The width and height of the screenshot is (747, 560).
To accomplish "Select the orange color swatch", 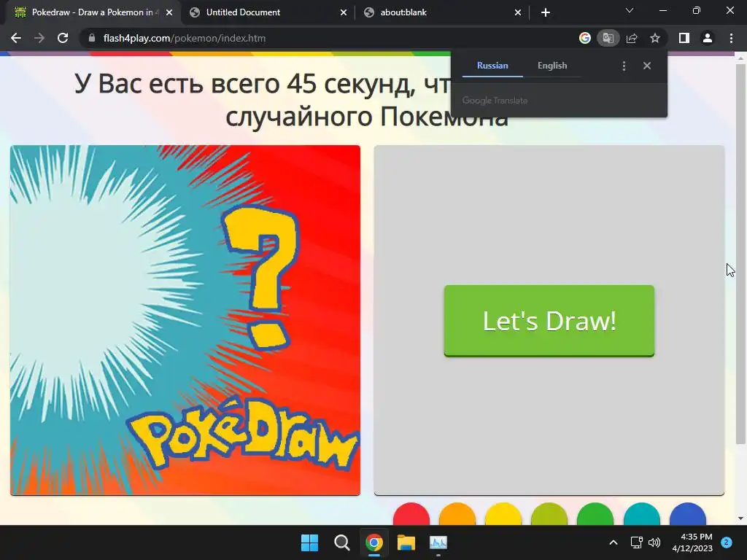I will [457, 514].
